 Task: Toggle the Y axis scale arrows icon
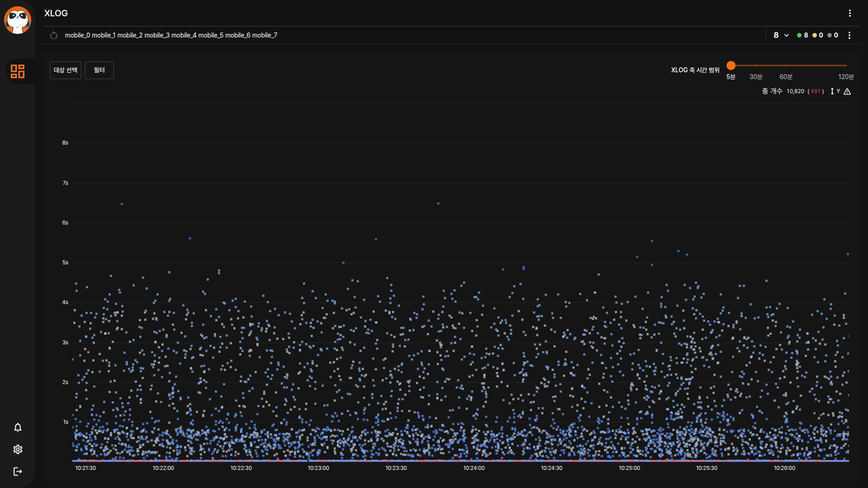pyautogui.click(x=832, y=91)
